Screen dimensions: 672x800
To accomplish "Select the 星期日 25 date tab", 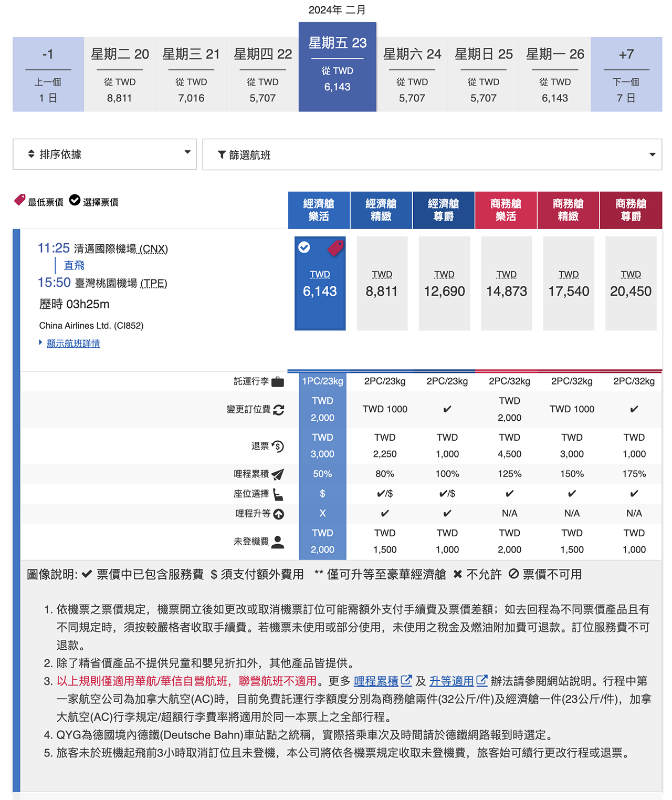I will [484, 74].
